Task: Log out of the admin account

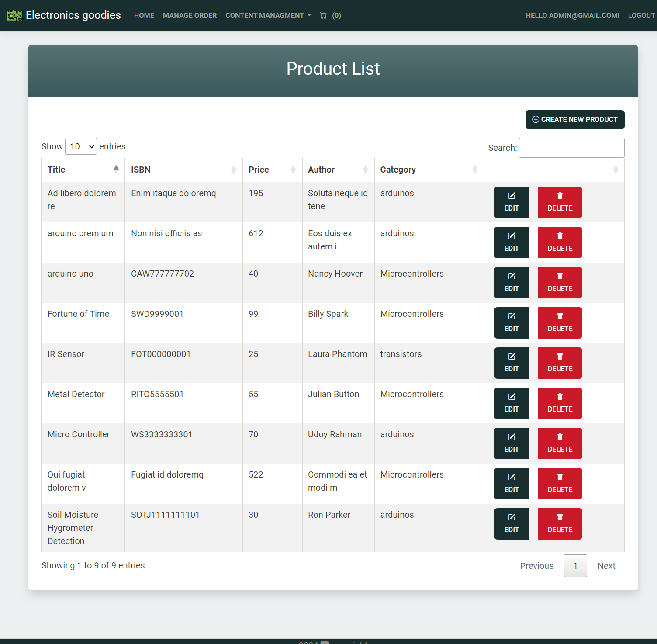Action: tap(641, 16)
